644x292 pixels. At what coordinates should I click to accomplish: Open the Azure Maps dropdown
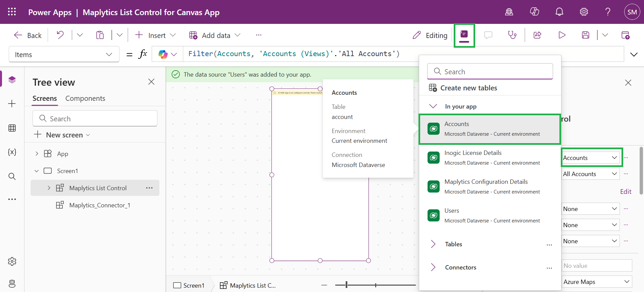[x=597, y=282]
